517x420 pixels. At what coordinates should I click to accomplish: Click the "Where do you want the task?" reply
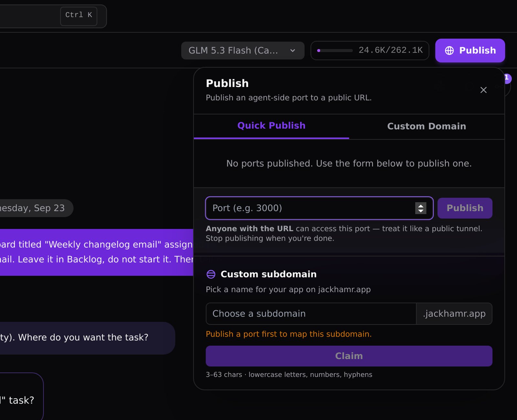point(88,338)
